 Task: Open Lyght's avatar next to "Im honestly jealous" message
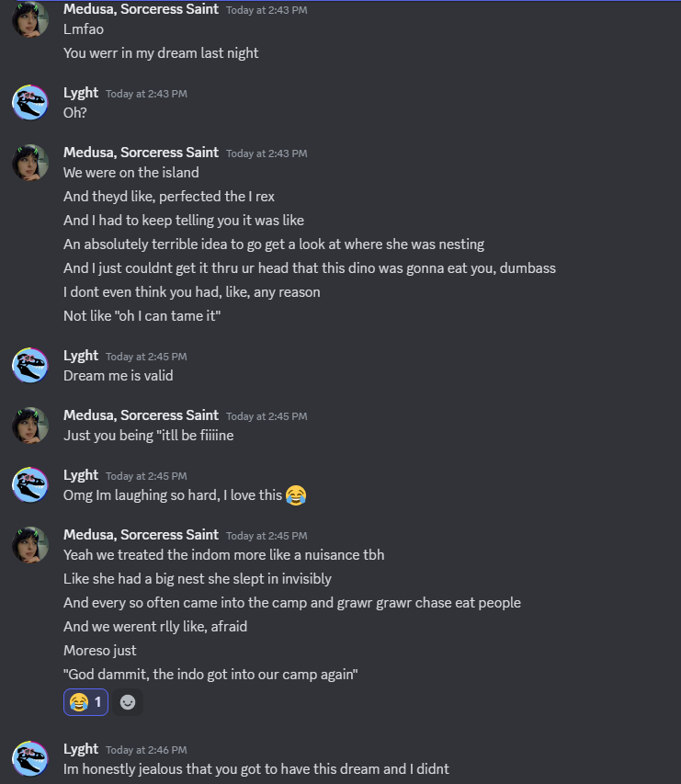click(30, 759)
